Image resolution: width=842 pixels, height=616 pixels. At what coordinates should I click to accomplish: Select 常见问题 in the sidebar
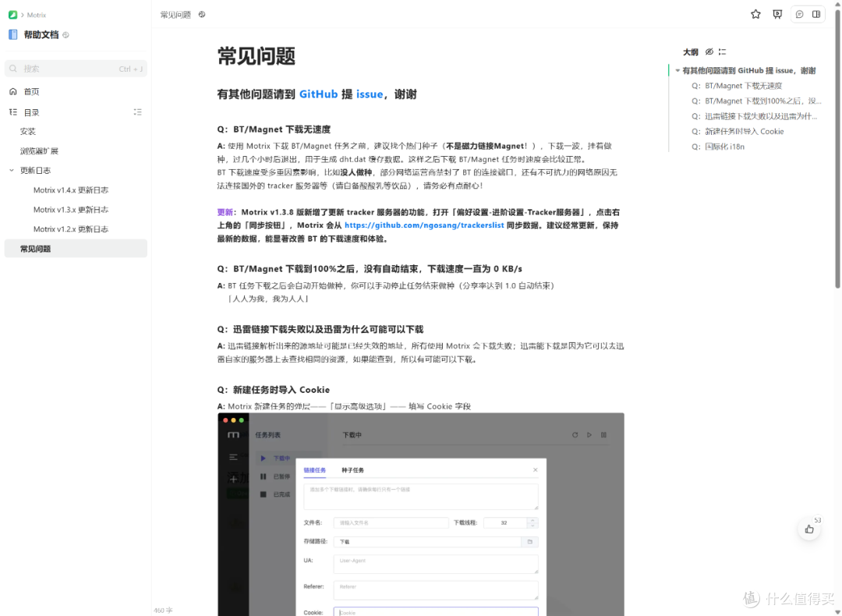click(x=76, y=249)
